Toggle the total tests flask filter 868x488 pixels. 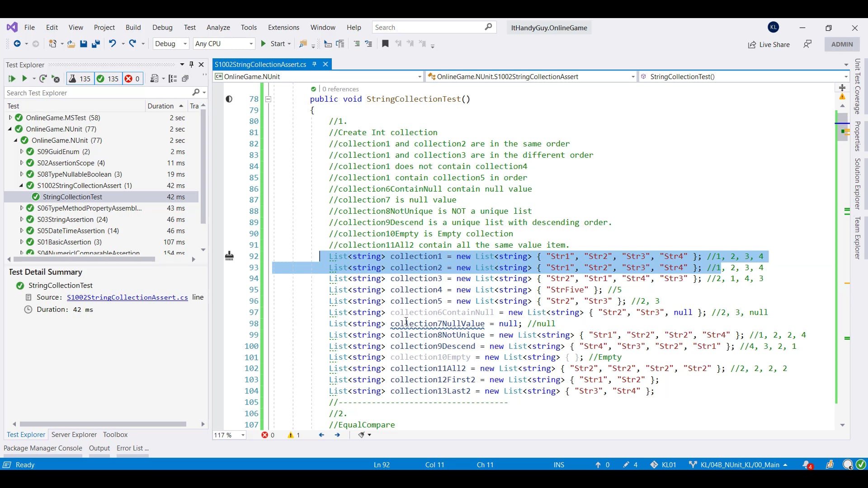coord(80,79)
